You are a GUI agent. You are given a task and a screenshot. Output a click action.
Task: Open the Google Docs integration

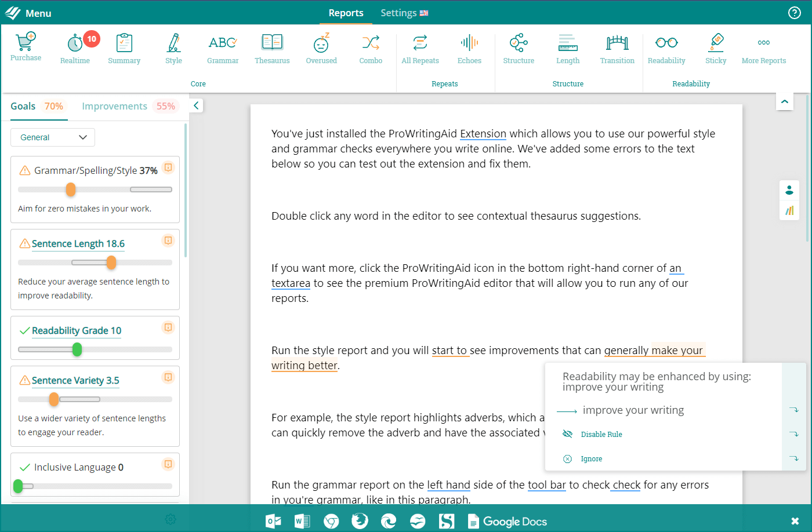point(507,521)
